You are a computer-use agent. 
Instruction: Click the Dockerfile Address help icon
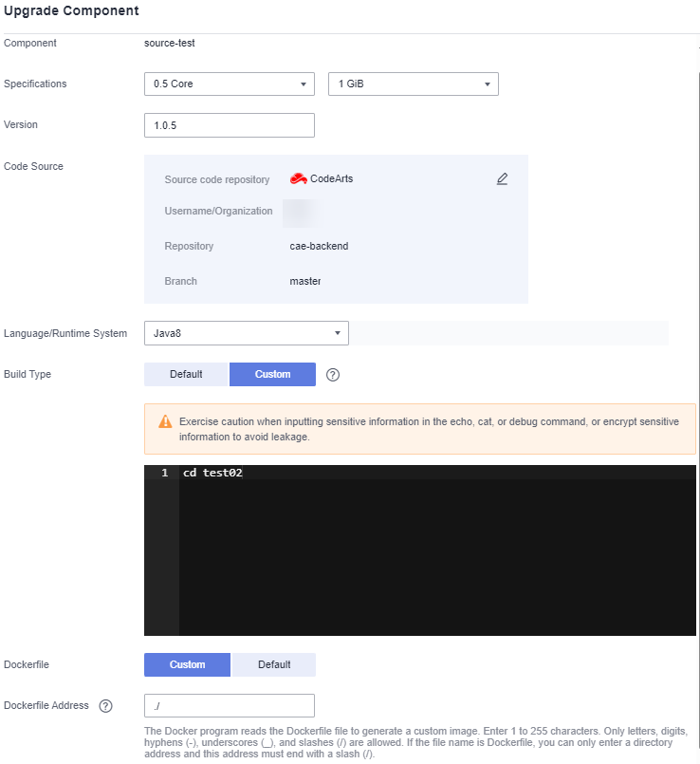pyautogui.click(x=105, y=706)
